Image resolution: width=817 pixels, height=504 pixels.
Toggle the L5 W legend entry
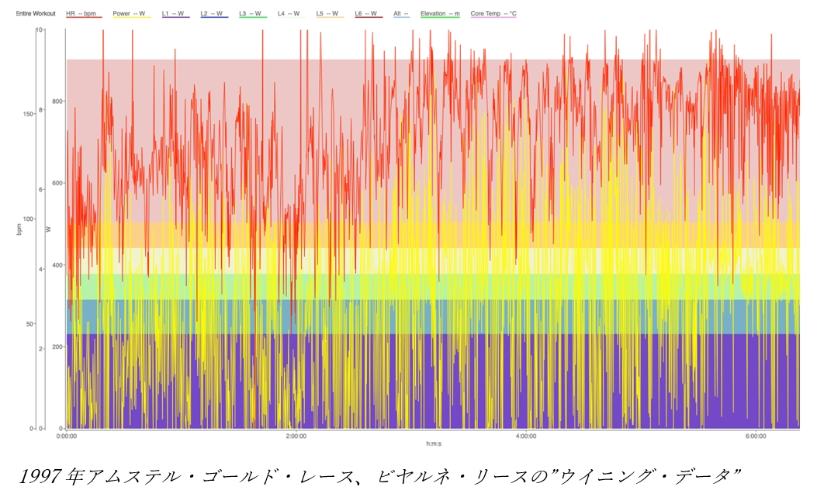pos(331,14)
